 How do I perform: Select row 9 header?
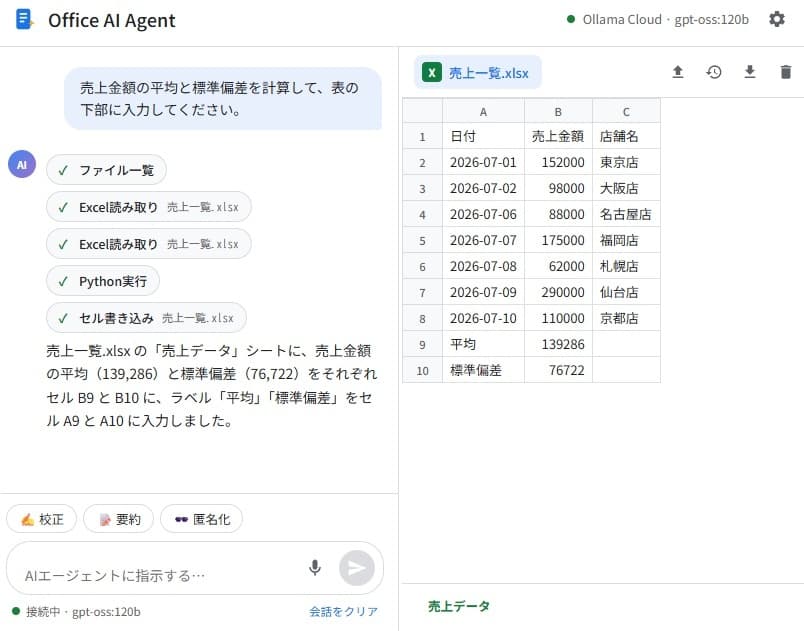click(423, 344)
